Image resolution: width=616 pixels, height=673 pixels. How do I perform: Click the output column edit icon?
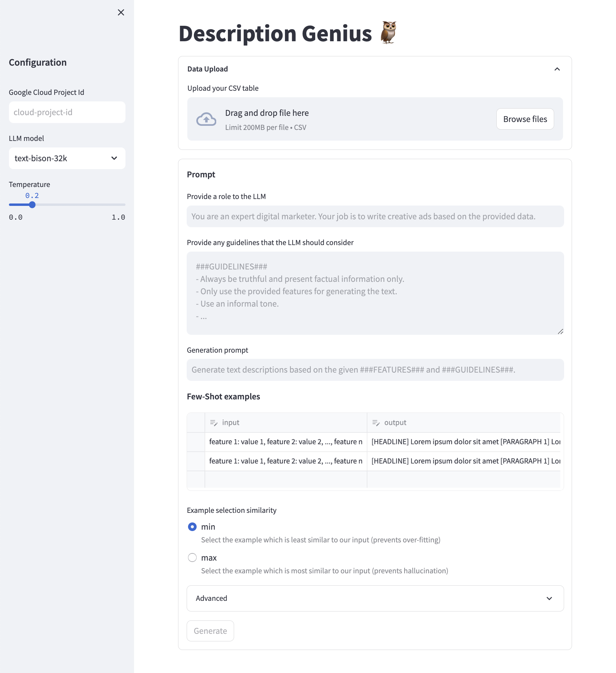(376, 423)
